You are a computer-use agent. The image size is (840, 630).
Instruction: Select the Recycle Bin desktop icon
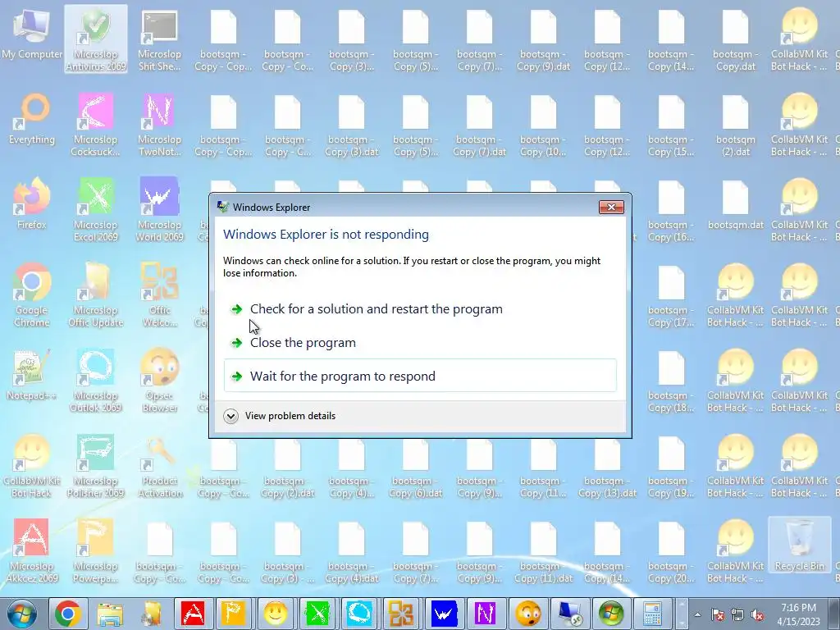pyautogui.click(x=799, y=546)
